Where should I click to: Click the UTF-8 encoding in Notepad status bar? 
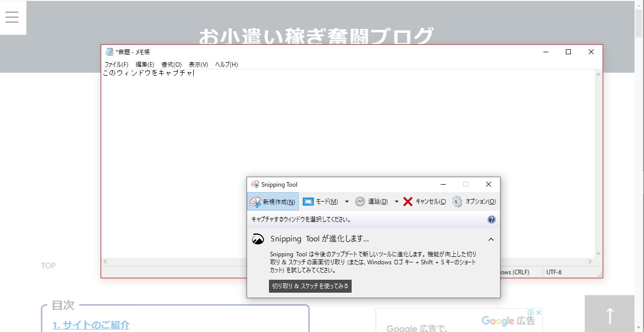554,272
